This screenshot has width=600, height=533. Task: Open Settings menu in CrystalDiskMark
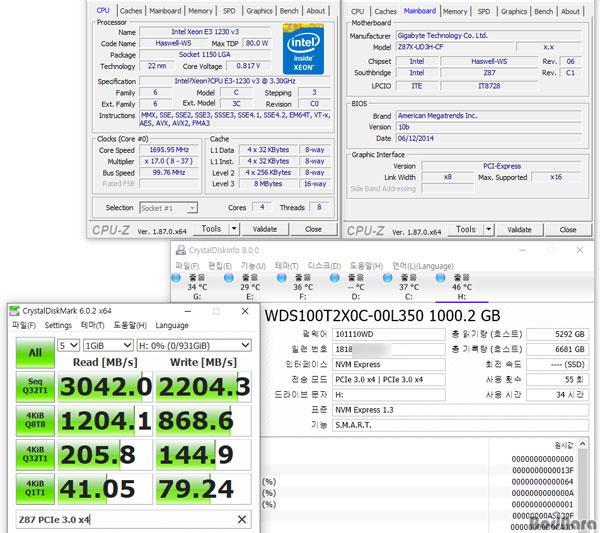pyautogui.click(x=58, y=325)
